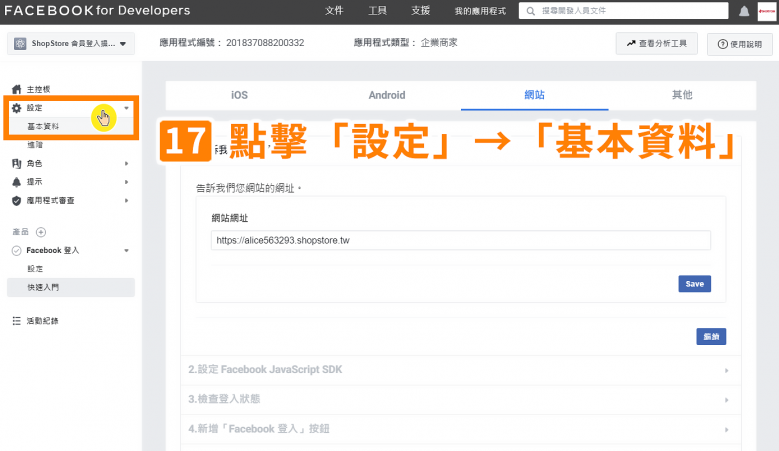Click the help question mark icon

[722, 44]
